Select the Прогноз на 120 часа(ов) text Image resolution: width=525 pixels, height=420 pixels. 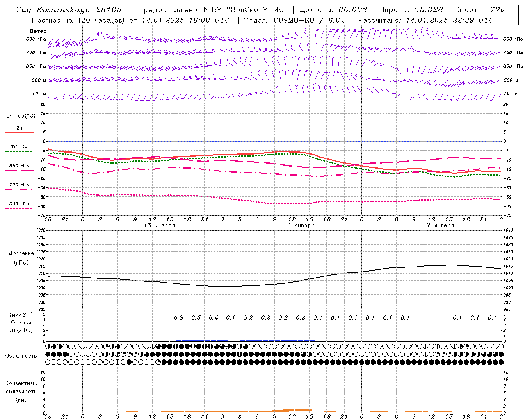click(x=79, y=20)
